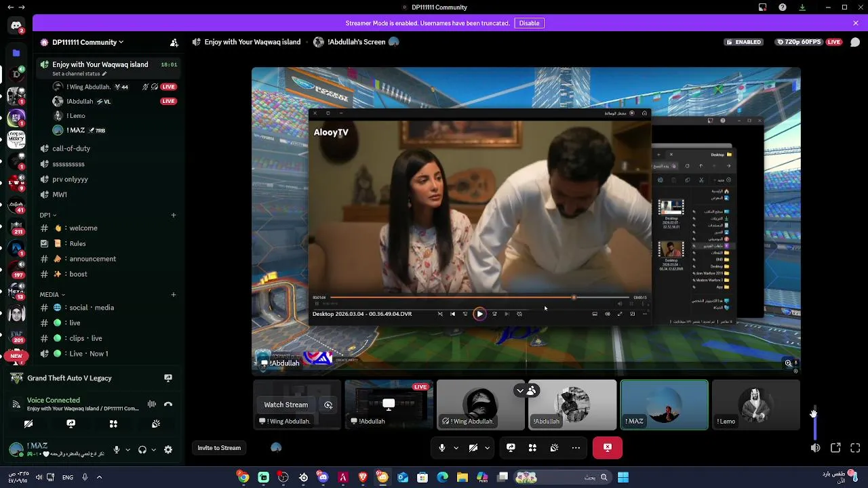The image size is (868, 488).
Task: Stop watching stream red button
Action: click(x=608, y=448)
